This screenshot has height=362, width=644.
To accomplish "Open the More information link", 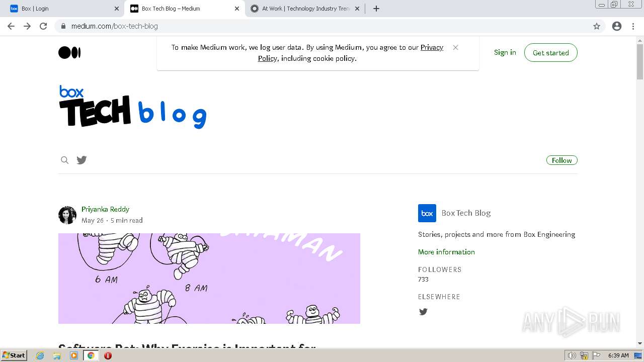I will 446,252.
